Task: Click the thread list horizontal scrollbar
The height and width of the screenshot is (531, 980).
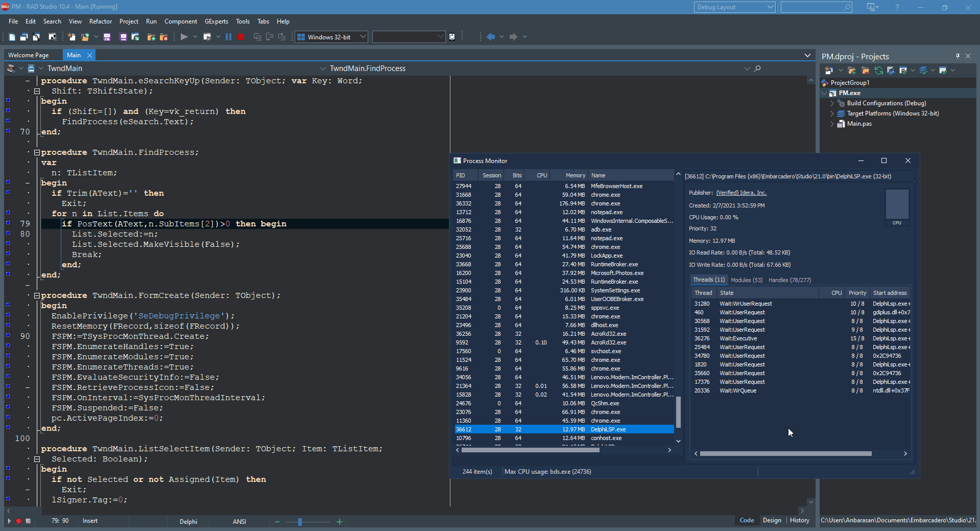Action: pyautogui.click(x=785, y=453)
